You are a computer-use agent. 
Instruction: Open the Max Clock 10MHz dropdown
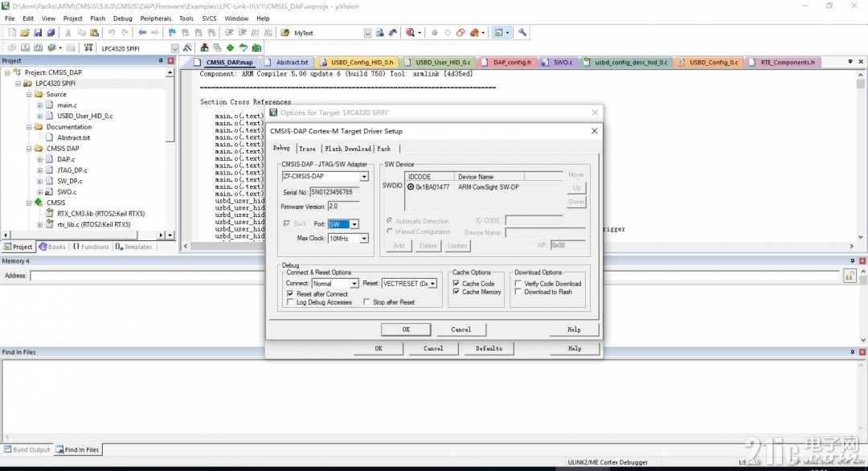click(364, 239)
